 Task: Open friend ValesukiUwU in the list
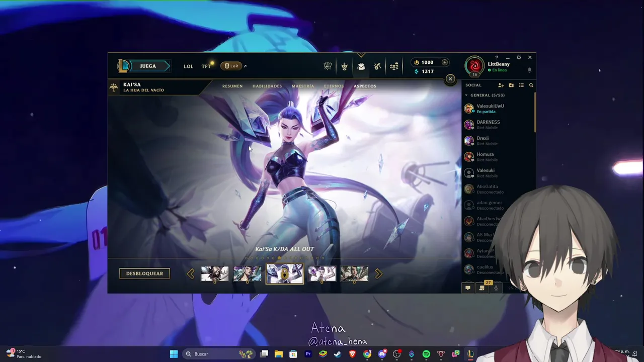pos(498,109)
